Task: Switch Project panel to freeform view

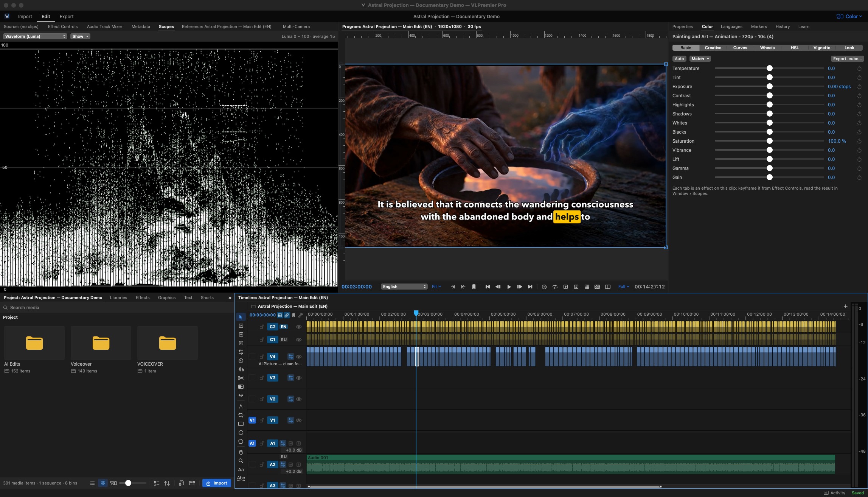Action: pyautogui.click(x=113, y=483)
